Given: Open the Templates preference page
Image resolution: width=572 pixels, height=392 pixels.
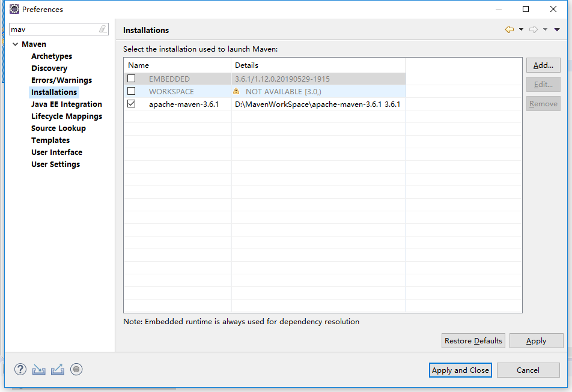Looking at the screenshot, I should (50, 140).
